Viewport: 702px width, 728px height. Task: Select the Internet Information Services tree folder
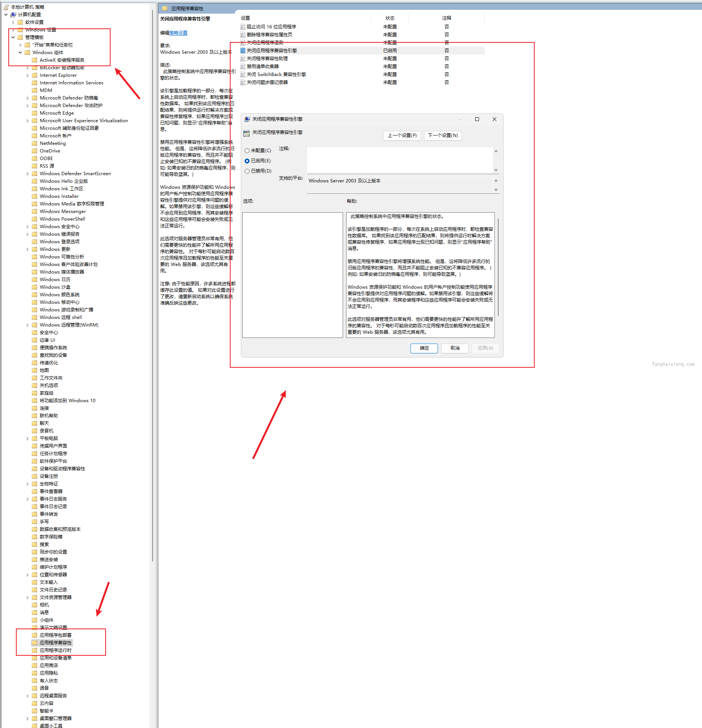[72, 82]
